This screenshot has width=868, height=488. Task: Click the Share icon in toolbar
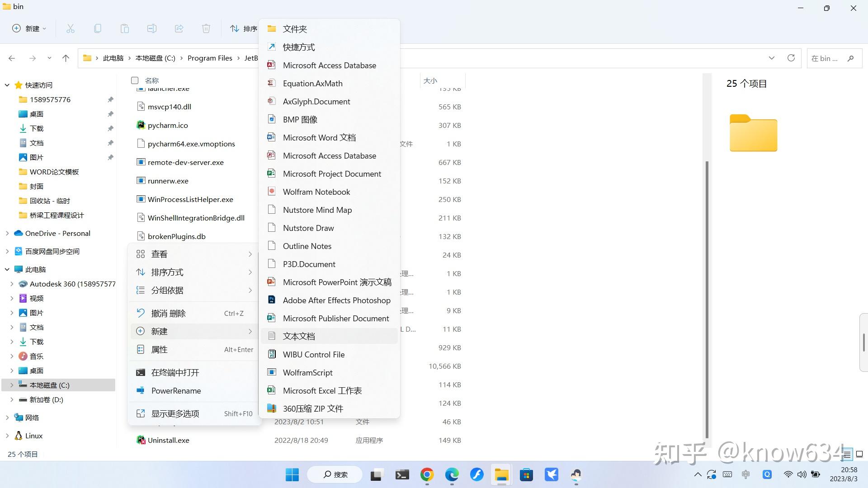[179, 28]
